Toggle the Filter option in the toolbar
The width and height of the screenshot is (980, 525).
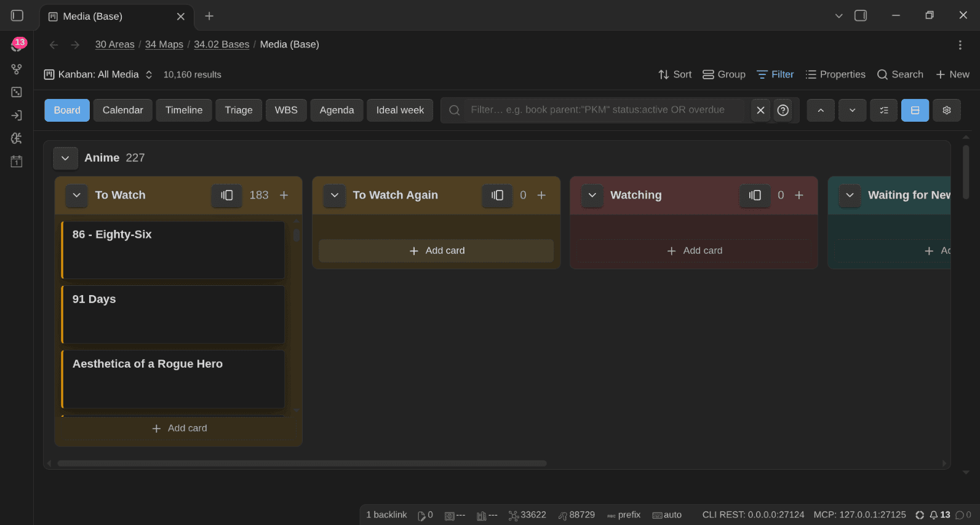click(x=775, y=74)
